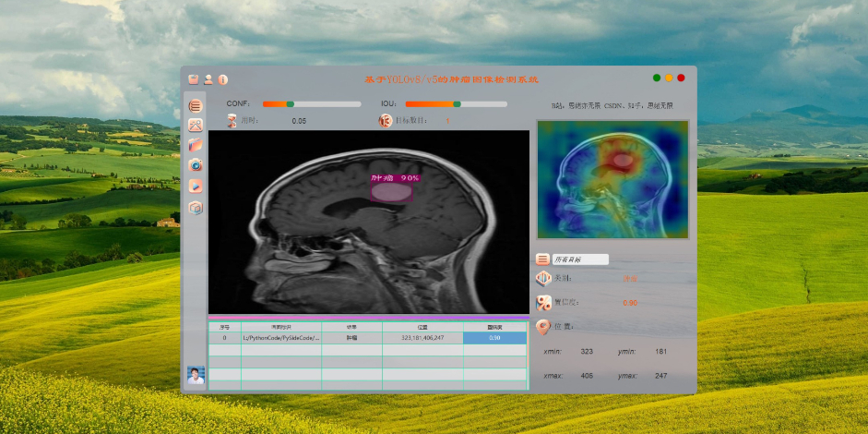Start the camera detection icon

coord(196,164)
